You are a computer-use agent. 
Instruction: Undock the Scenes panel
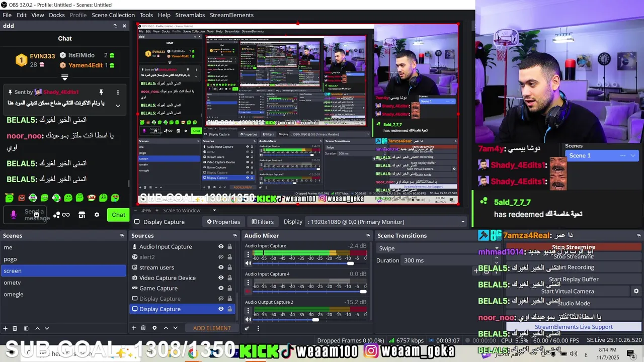[x=122, y=235]
